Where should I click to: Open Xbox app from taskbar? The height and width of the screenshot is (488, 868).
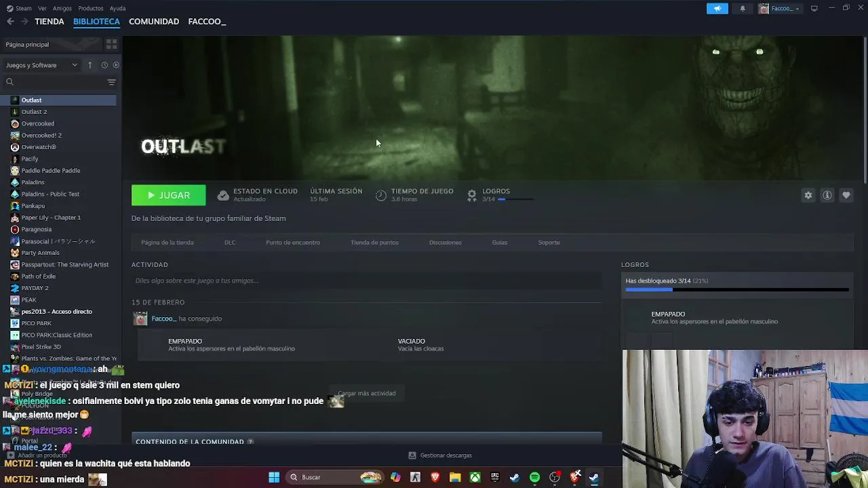(475, 477)
